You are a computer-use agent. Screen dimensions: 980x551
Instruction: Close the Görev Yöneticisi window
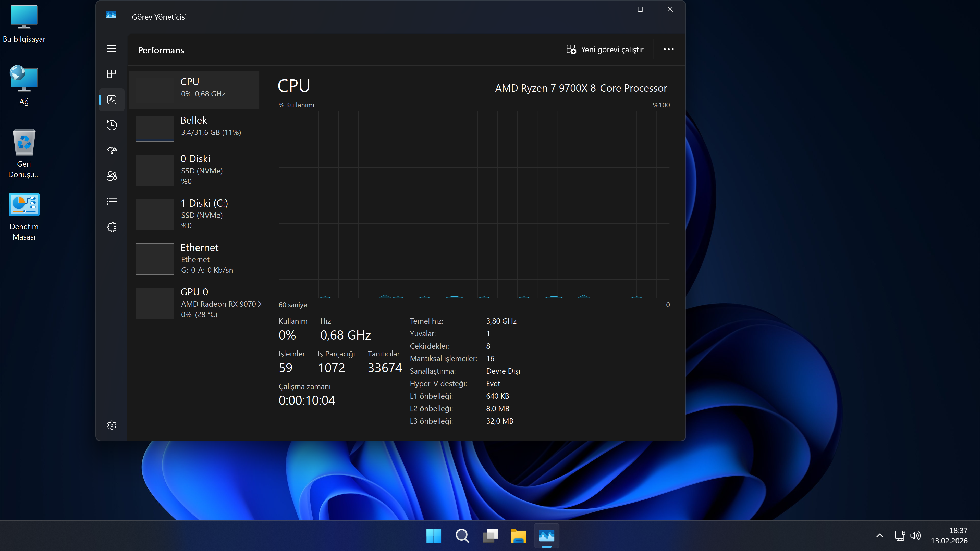pyautogui.click(x=670, y=9)
